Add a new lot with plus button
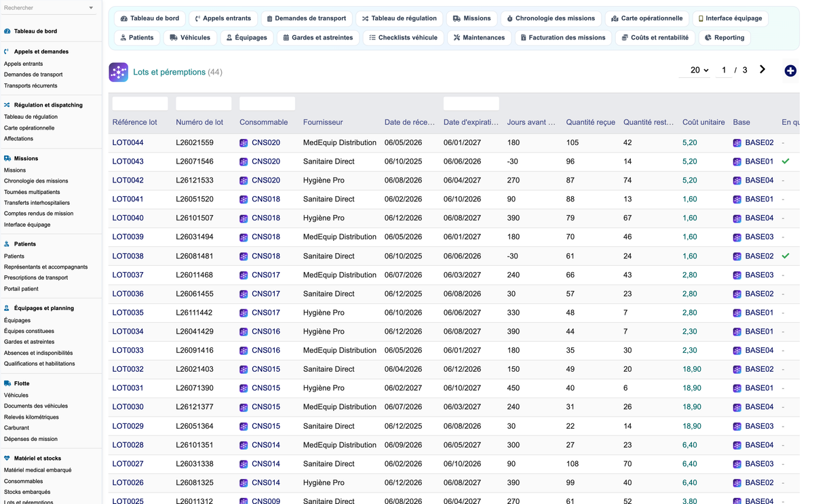 pyautogui.click(x=790, y=71)
